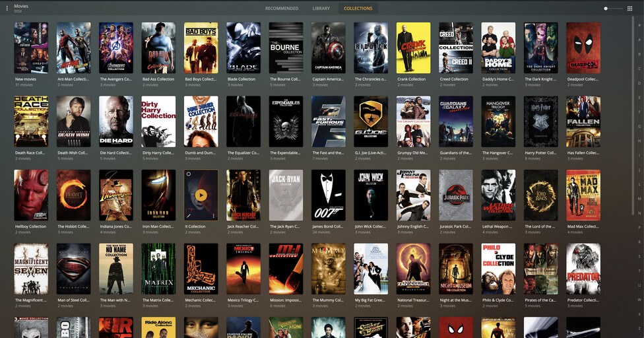Select the Collections tab
The height and width of the screenshot is (338, 644).
click(358, 8)
